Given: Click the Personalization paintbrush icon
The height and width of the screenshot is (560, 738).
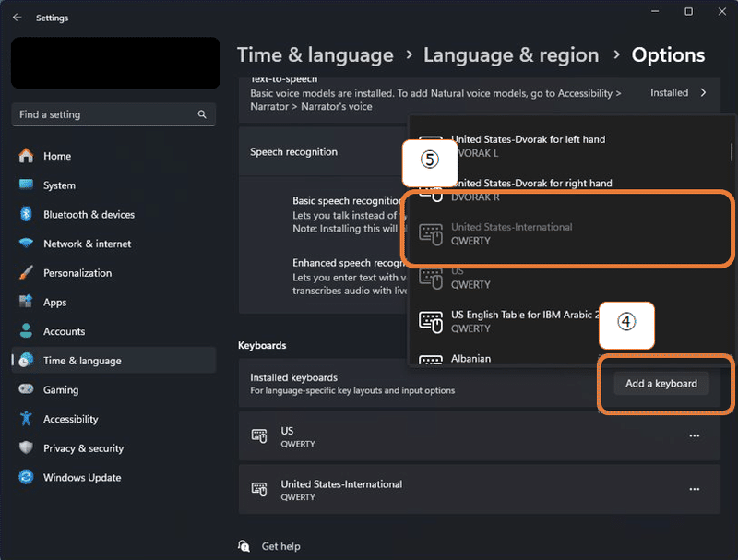Looking at the screenshot, I should click(27, 272).
